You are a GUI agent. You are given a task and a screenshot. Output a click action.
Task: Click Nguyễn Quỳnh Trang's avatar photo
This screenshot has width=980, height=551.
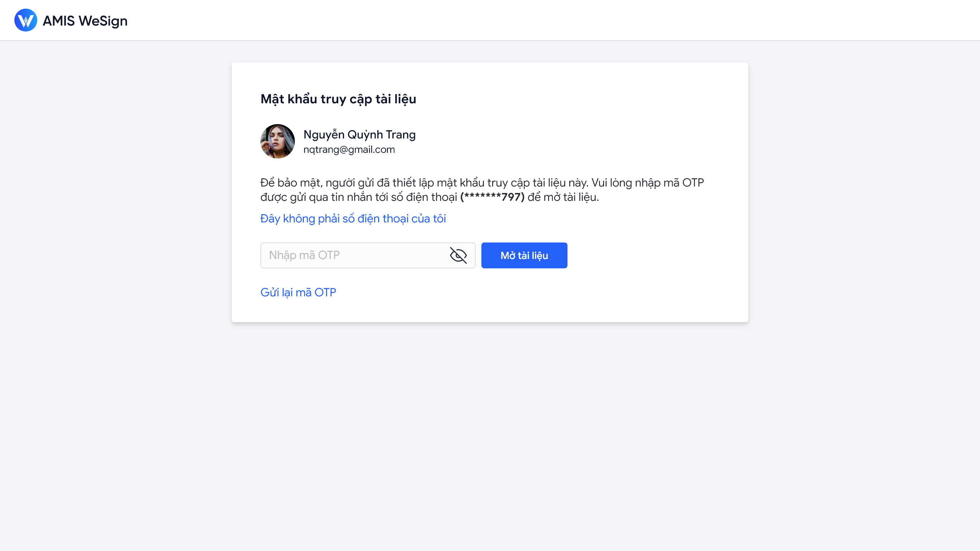(x=277, y=141)
